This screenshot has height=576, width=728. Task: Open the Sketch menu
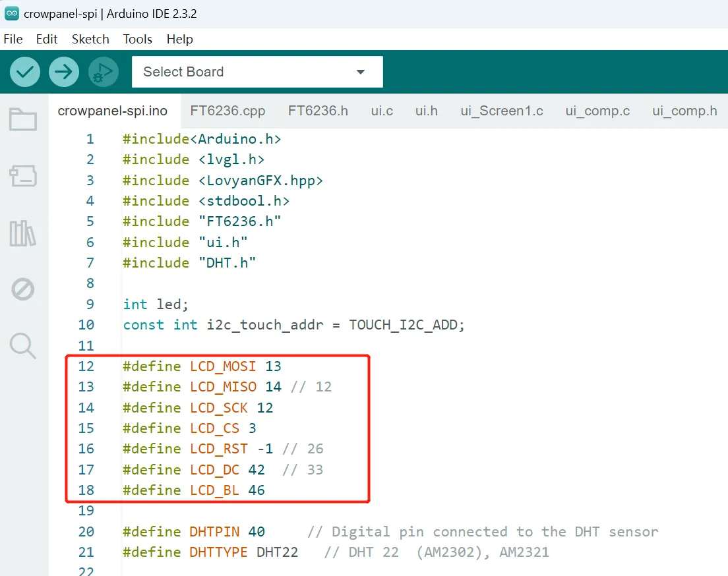point(90,39)
